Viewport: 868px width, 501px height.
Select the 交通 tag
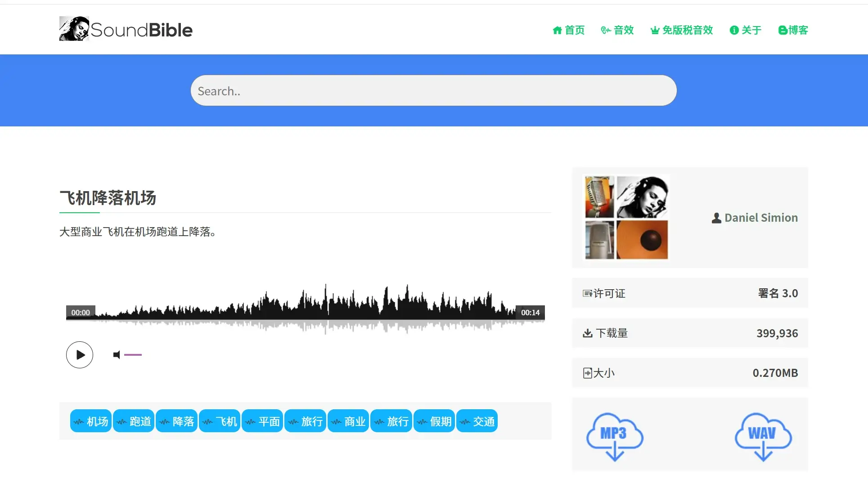click(477, 421)
